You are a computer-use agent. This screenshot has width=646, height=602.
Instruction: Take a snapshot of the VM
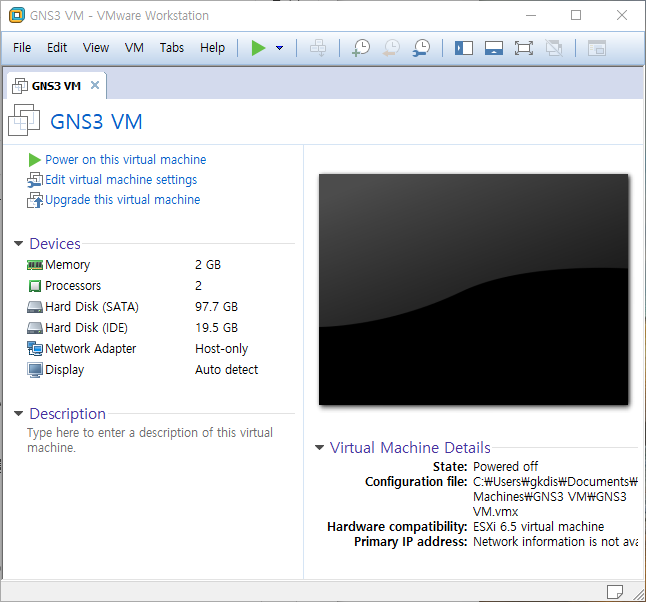361,48
